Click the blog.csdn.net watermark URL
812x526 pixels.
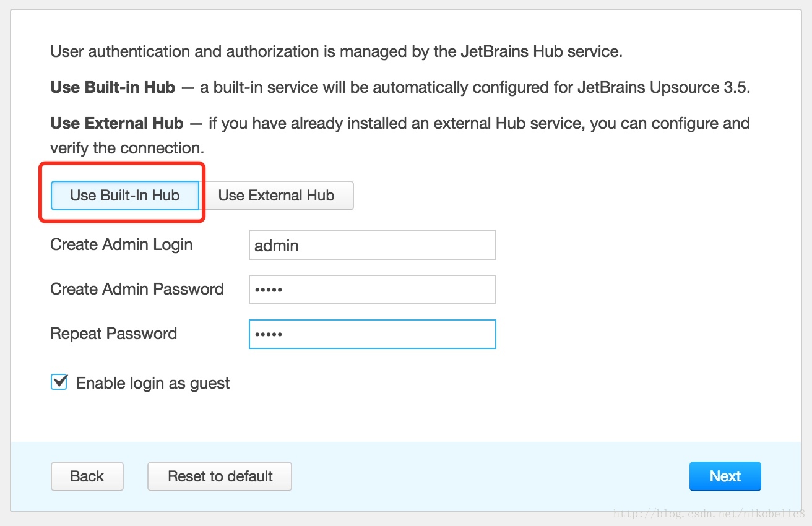click(x=709, y=514)
